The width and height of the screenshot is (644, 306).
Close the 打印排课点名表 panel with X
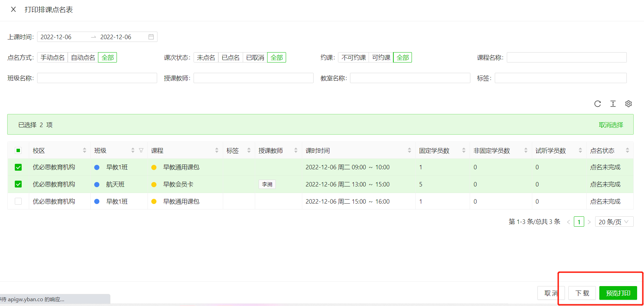pos(13,10)
